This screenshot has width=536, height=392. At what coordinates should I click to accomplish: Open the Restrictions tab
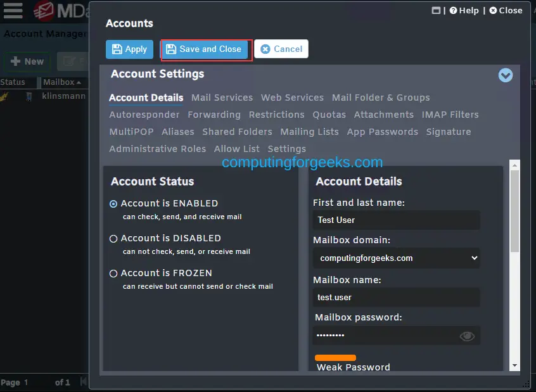pyautogui.click(x=276, y=115)
